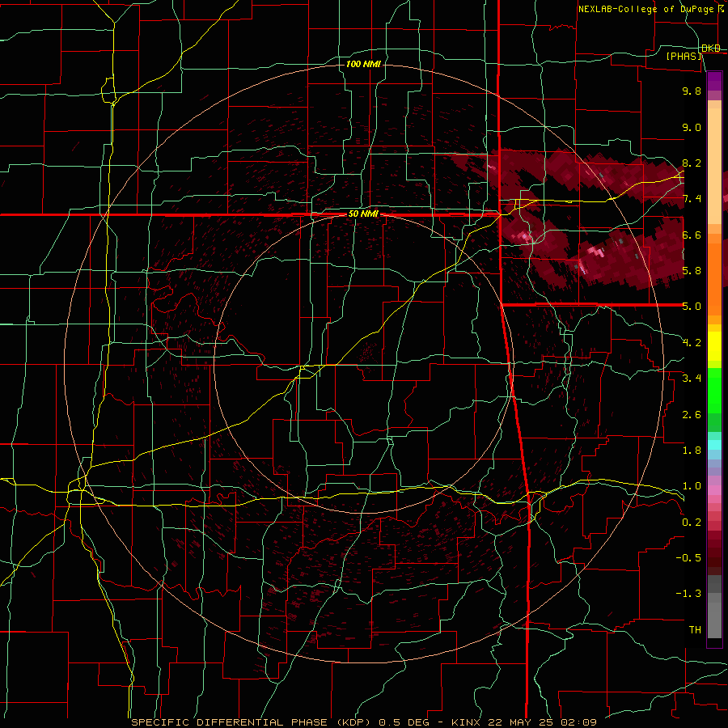Click the '-1.3' legend value
Screen dimensions: 728x728
point(688,594)
